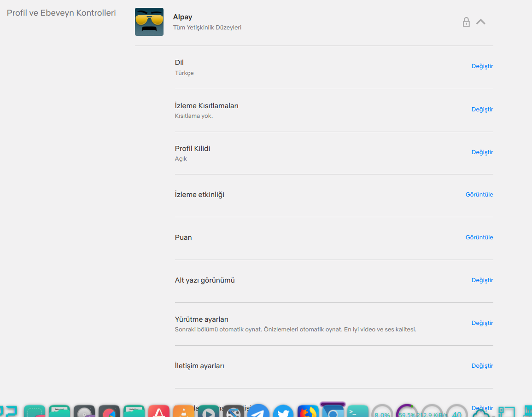The width and height of the screenshot is (532, 417).
Task: View the İzleme etkinliği activity
Action: (x=479, y=195)
